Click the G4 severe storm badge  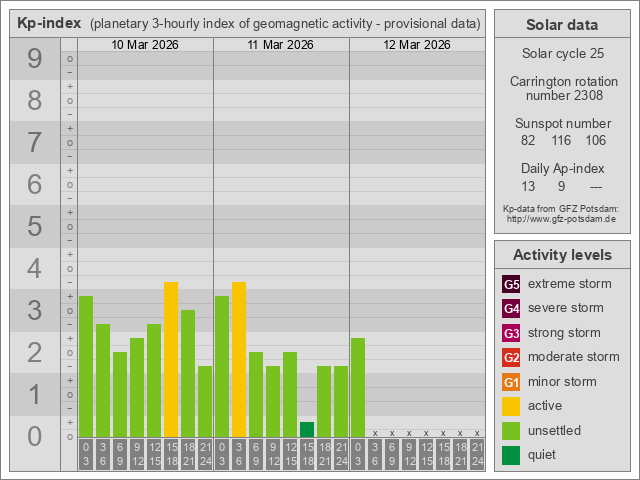(511, 308)
